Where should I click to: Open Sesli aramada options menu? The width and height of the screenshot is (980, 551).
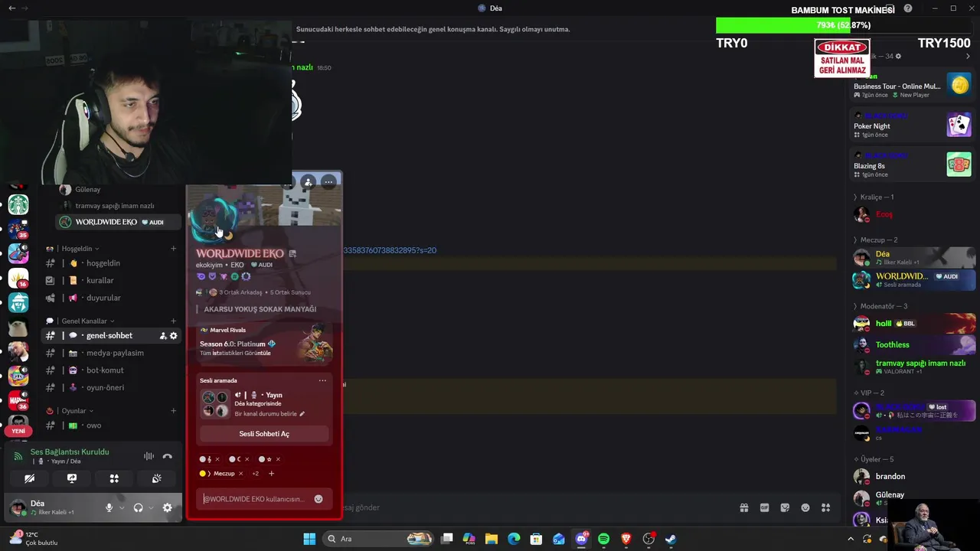(x=322, y=380)
